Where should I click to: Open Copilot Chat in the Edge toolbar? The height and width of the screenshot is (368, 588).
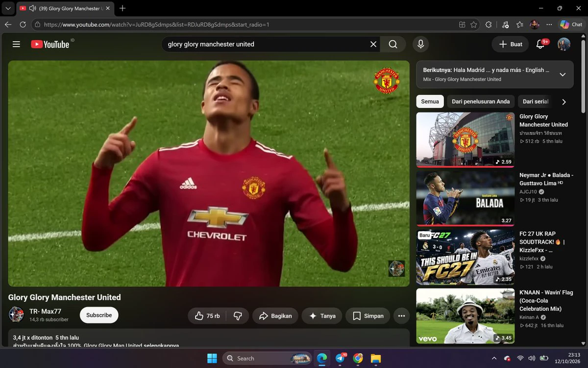click(571, 25)
